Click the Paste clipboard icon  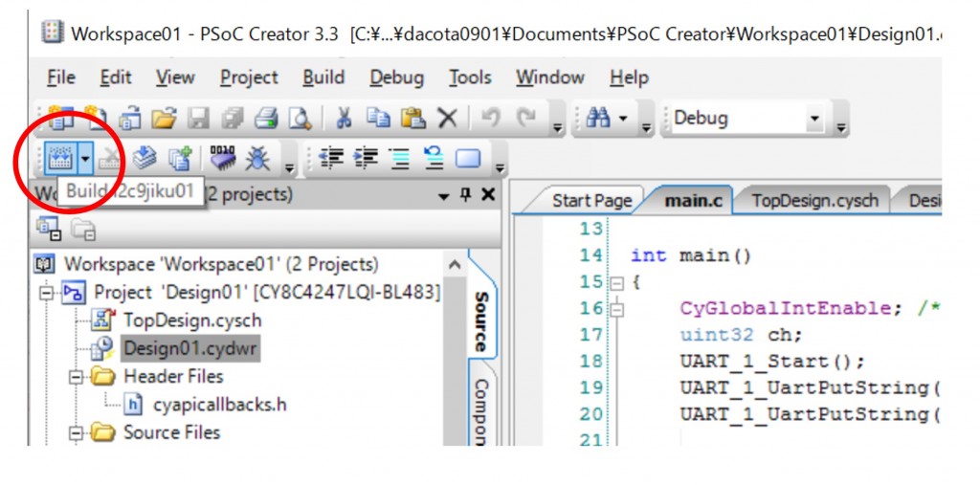[413, 118]
